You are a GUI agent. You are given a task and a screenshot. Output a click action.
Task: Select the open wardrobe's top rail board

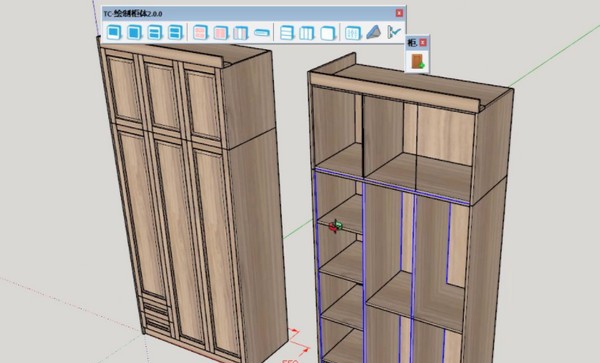point(395,93)
